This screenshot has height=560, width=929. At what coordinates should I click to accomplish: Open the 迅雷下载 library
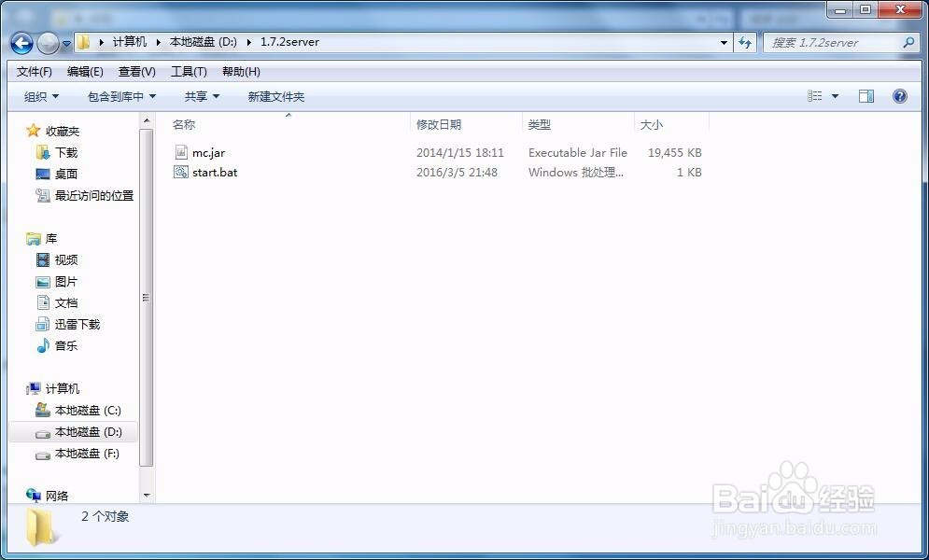[x=77, y=324]
